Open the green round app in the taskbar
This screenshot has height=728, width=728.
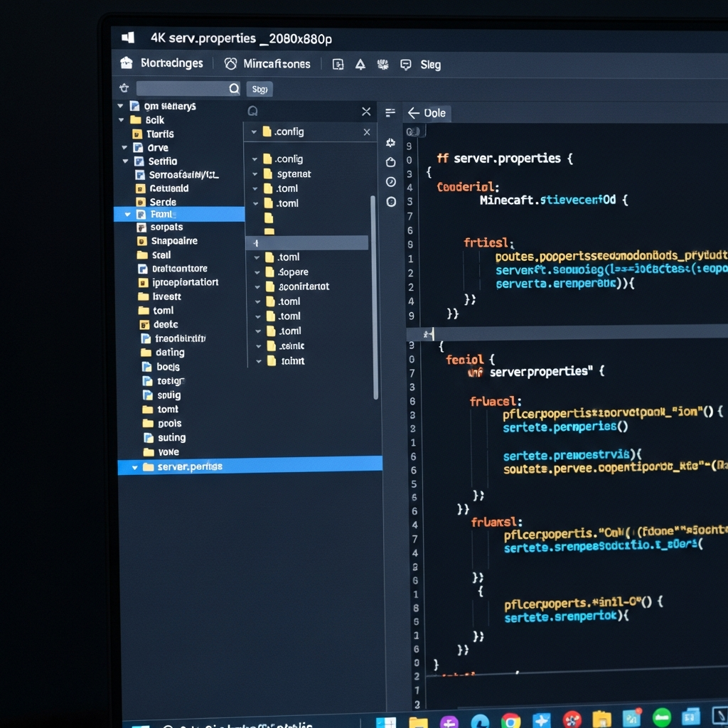662,718
